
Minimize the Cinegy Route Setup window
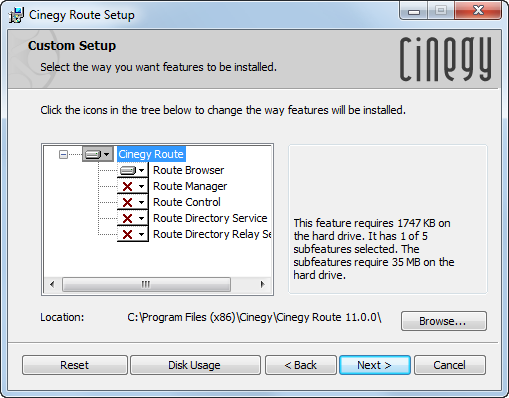(414, 12)
